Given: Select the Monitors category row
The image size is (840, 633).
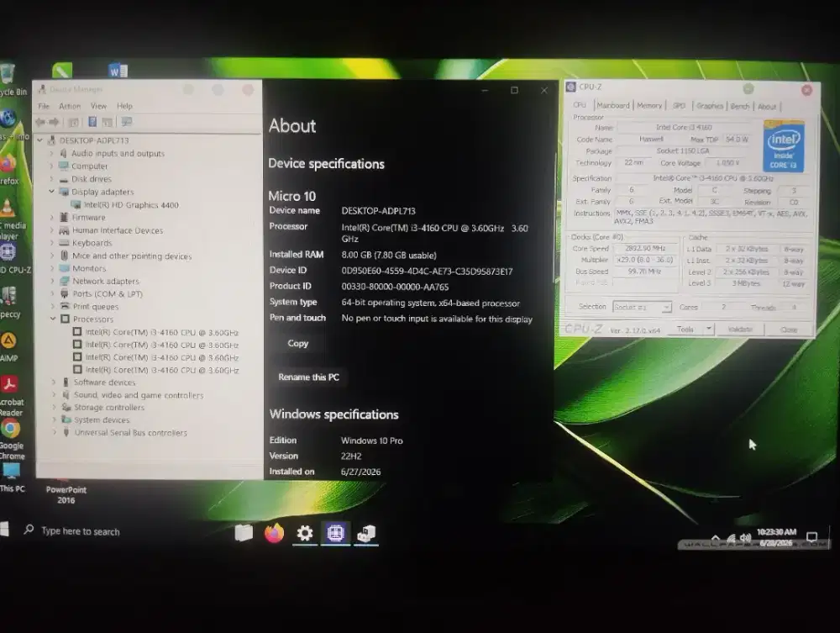Looking at the screenshot, I should 89,268.
